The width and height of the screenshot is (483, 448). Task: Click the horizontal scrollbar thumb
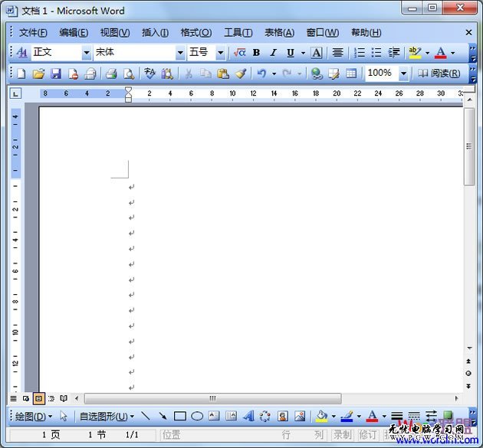coord(213,399)
